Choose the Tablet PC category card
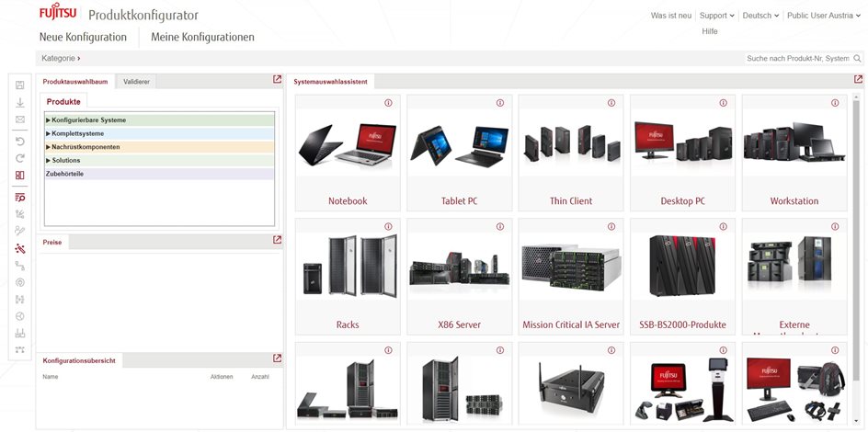Screen dimensions: 868x432 [460, 153]
